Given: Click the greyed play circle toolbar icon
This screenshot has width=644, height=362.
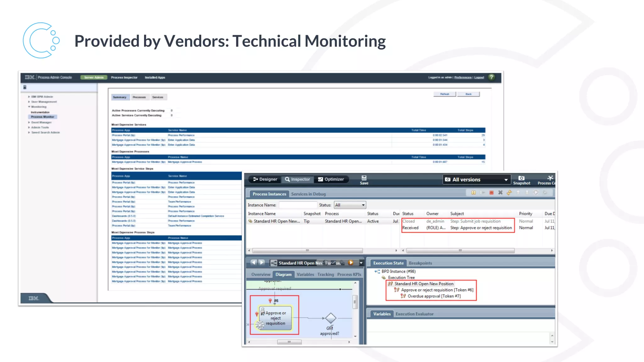Looking at the screenshot, I should (x=536, y=193).
